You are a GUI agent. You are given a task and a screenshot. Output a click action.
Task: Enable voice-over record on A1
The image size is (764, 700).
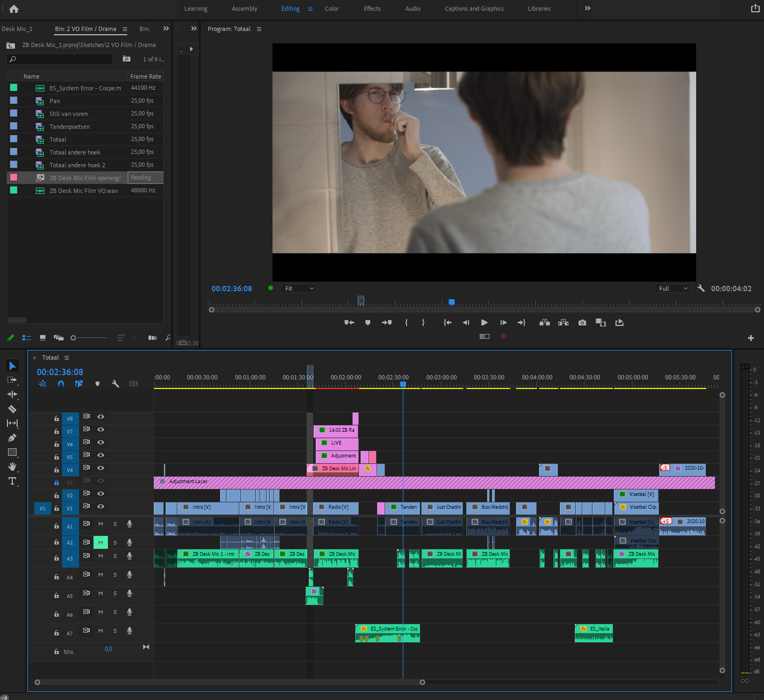(x=129, y=524)
